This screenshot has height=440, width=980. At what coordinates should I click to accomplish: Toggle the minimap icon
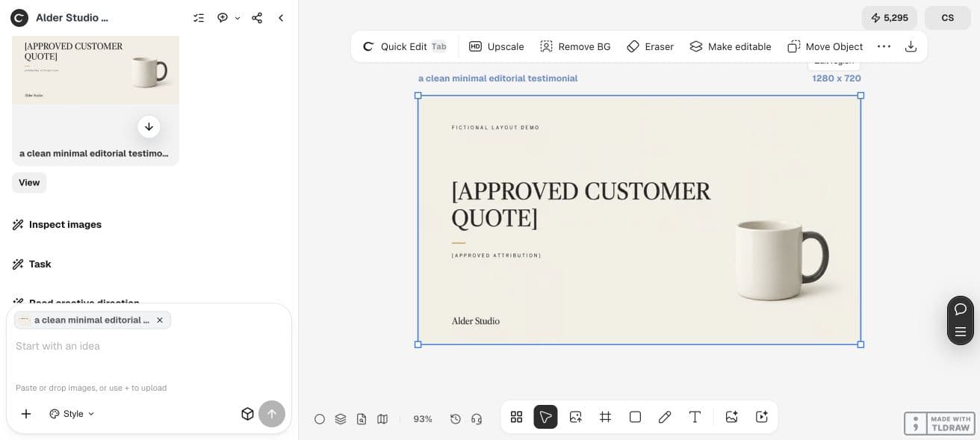[x=382, y=419]
